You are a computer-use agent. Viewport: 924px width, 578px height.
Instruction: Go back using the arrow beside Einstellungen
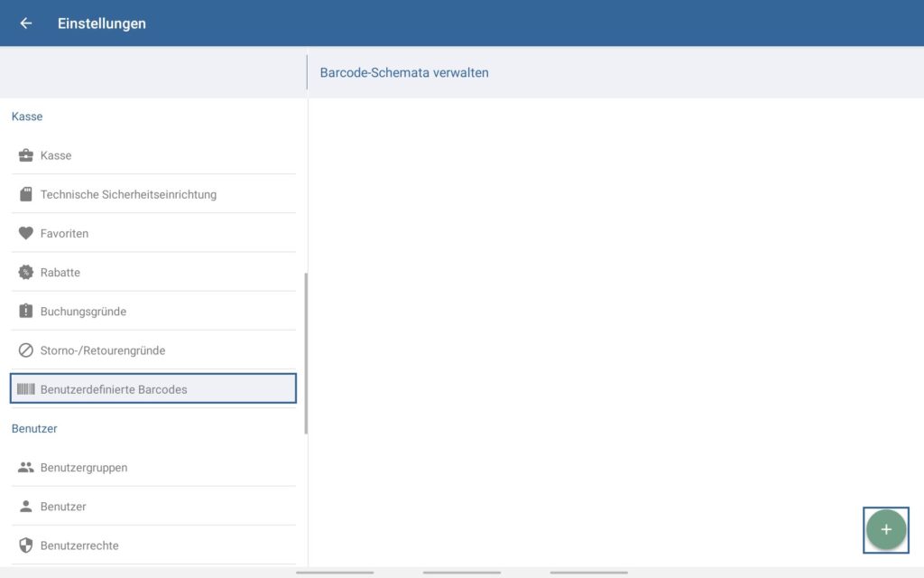tap(26, 23)
